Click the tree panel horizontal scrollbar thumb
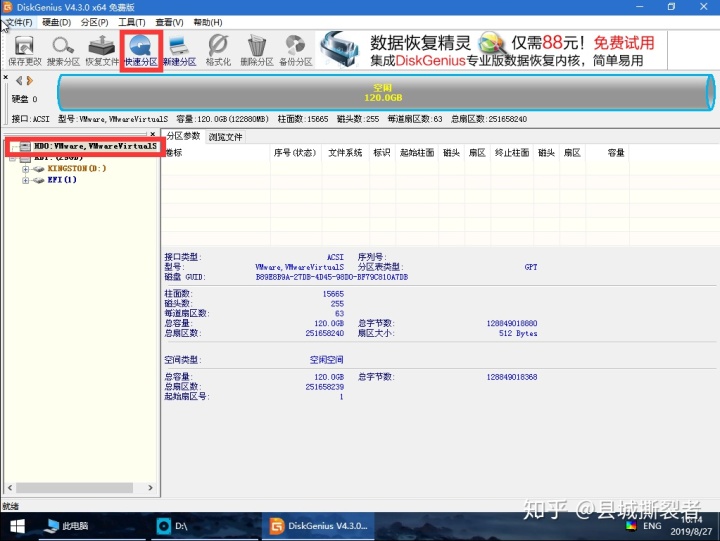 point(74,487)
